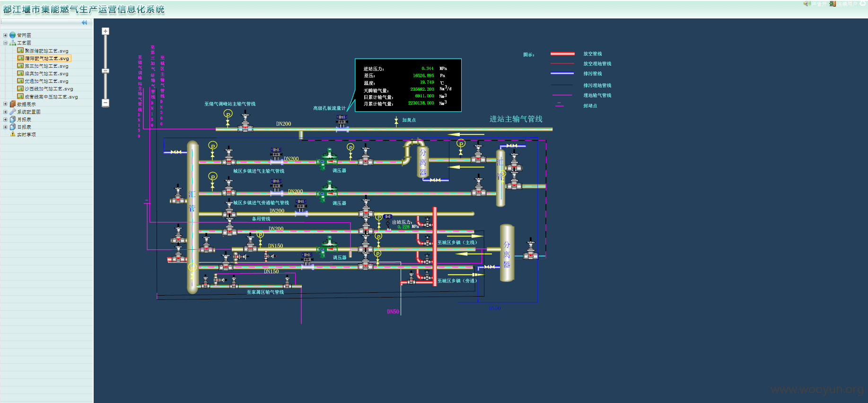868x403 pixels.
Task: Click the valve right of the lower 分离器
Action: pyautogui.click(x=531, y=249)
